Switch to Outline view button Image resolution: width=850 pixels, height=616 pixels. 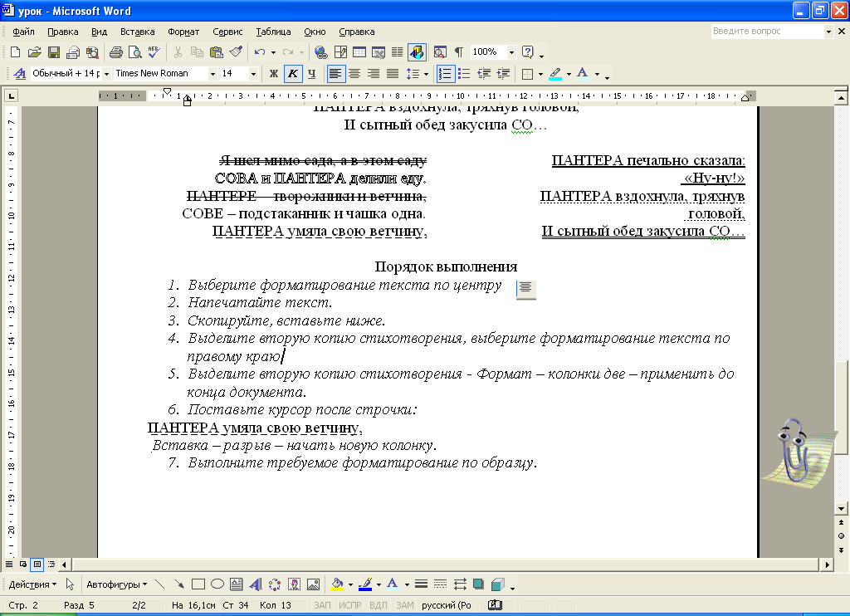pyautogui.click(x=51, y=565)
